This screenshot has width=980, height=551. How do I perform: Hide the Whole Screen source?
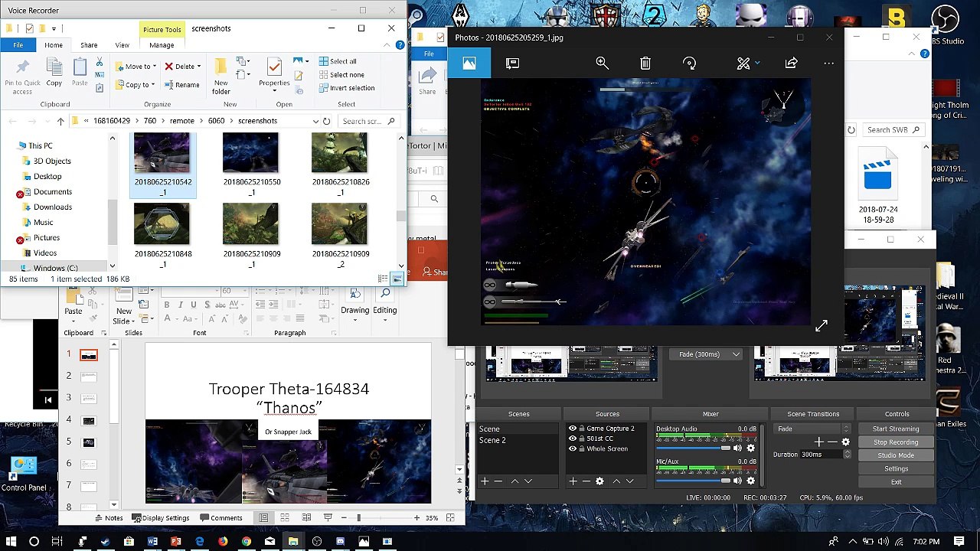pyautogui.click(x=572, y=448)
